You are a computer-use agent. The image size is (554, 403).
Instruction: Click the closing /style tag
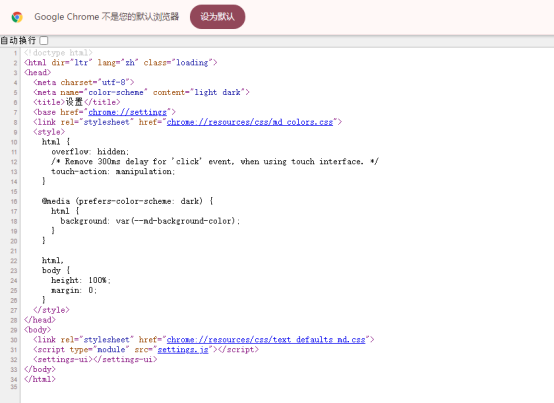[x=51, y=310]
